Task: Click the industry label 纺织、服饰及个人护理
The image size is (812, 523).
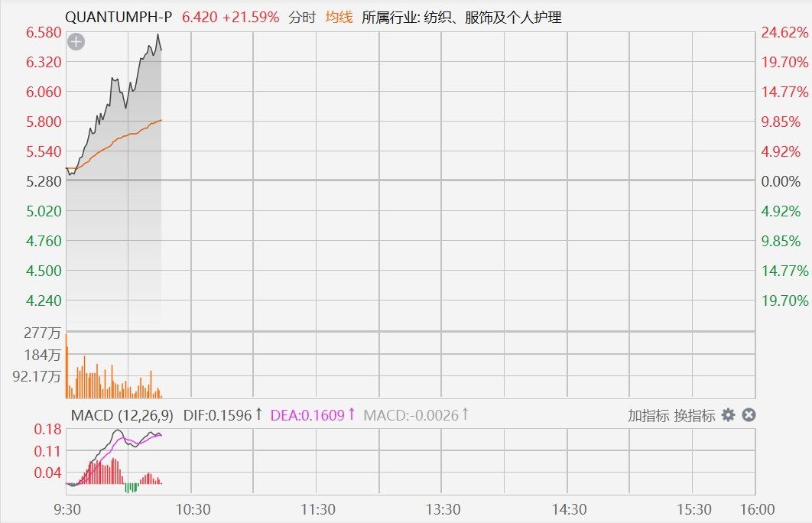Action: point(492,17)
